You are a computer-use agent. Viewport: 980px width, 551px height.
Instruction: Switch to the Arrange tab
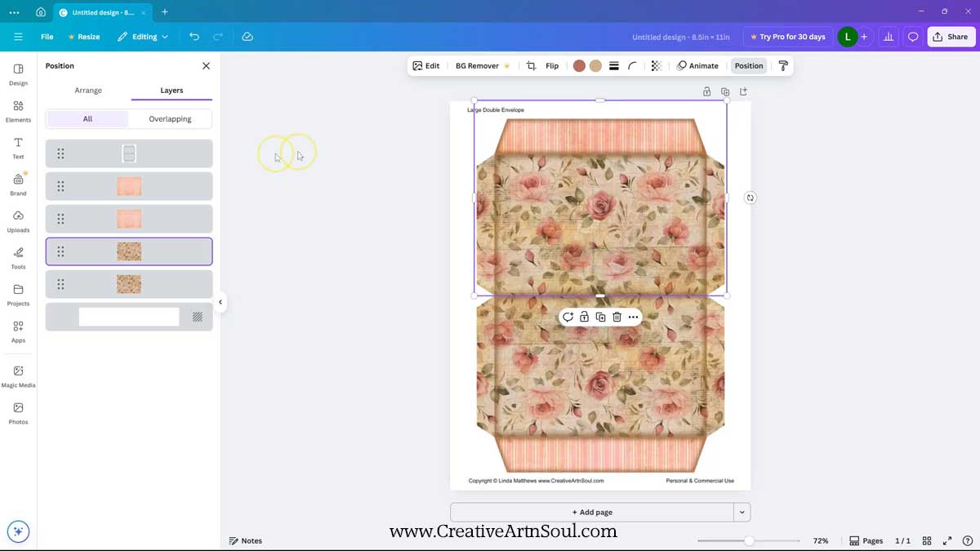pos(88,91)
